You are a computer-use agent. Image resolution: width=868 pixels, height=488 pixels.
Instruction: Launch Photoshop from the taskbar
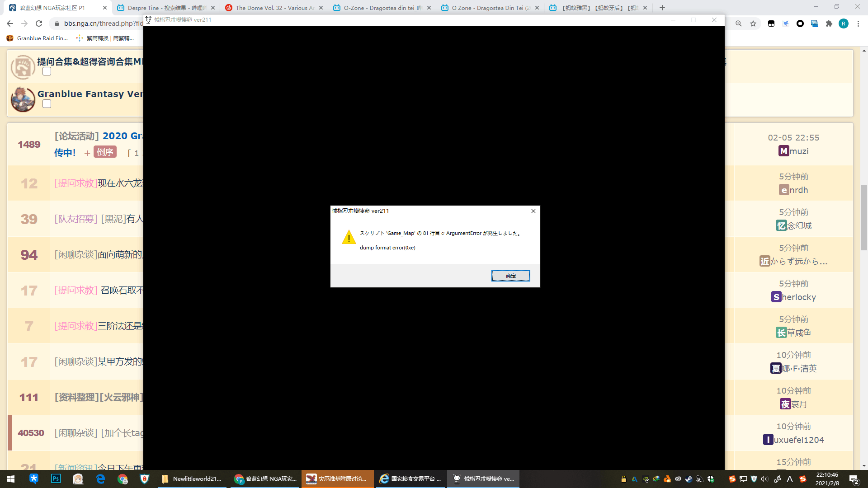pos(56,479)
